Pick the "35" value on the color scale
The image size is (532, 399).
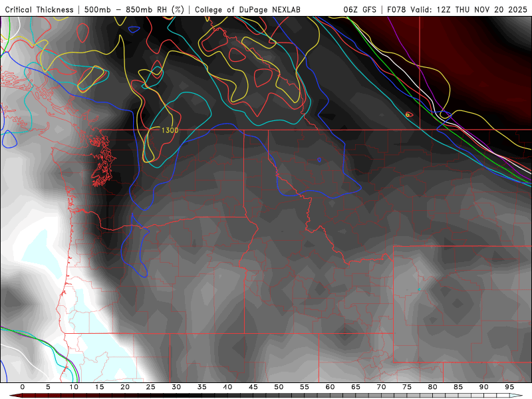[202, 387]
